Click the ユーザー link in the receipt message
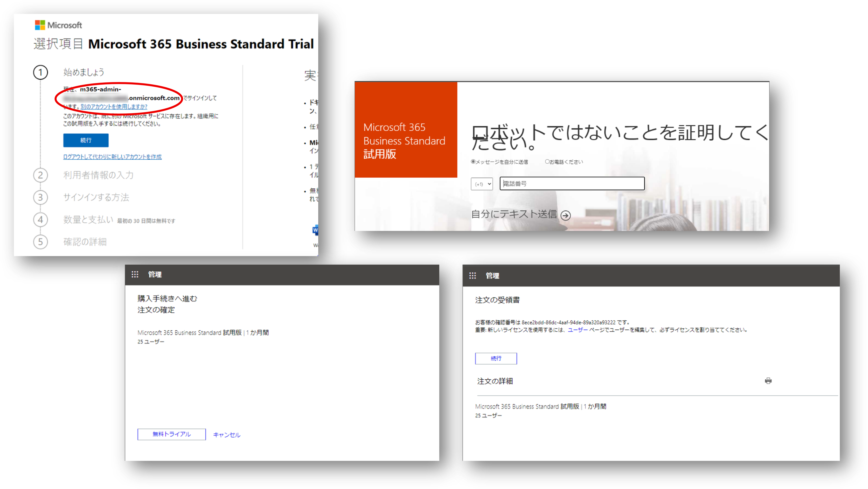Image resolution: width=868 pixels, height=489 pixels. [x=578, y=330]
